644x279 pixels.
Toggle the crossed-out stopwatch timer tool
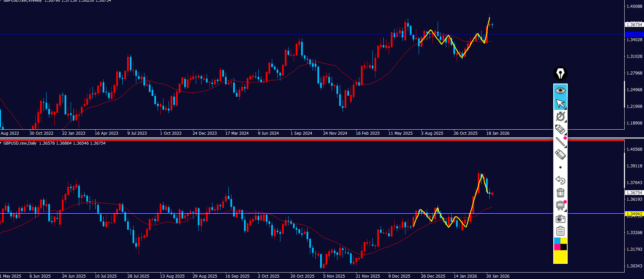[x=560, y=116]
